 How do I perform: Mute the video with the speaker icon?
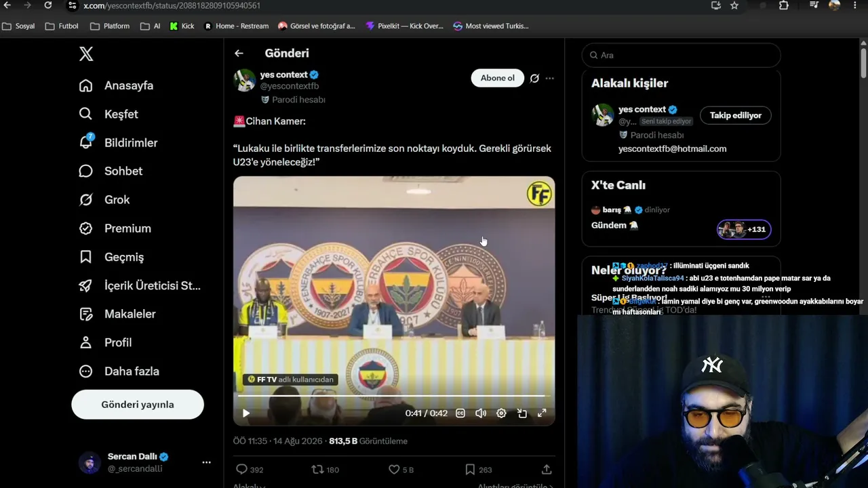(x=481, y=413)
